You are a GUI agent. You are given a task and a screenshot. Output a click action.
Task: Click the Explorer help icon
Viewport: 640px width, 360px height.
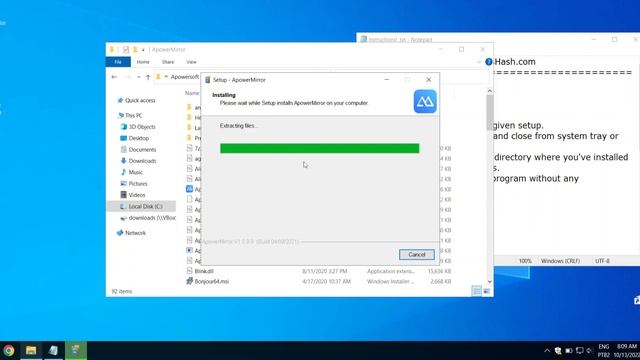tap(489, 62)
